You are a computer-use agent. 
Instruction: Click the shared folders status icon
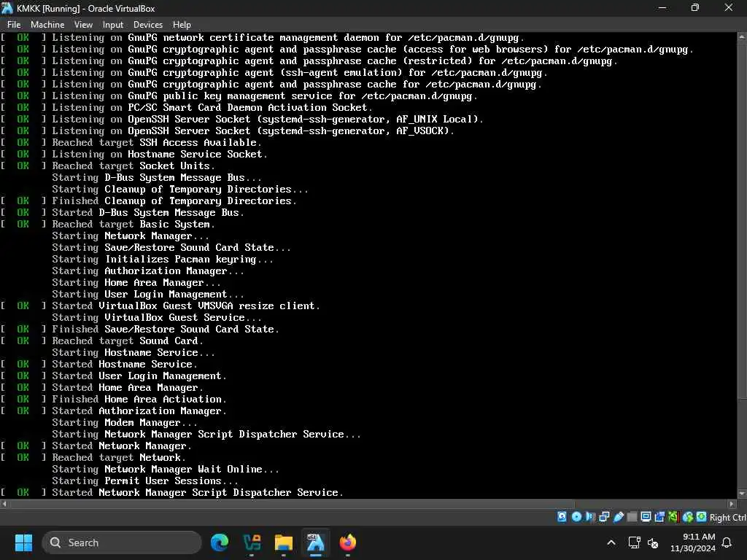click(x=632, y=517)
